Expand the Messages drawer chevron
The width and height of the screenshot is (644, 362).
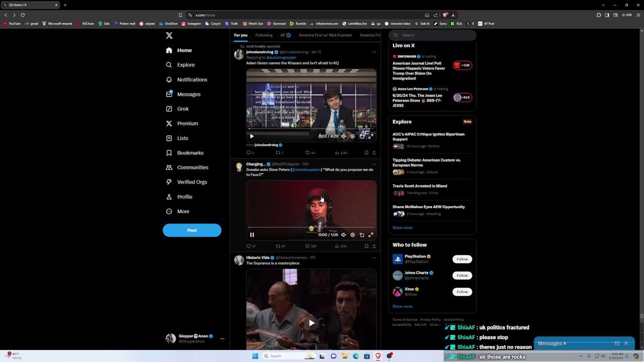(x=626, y=343)
